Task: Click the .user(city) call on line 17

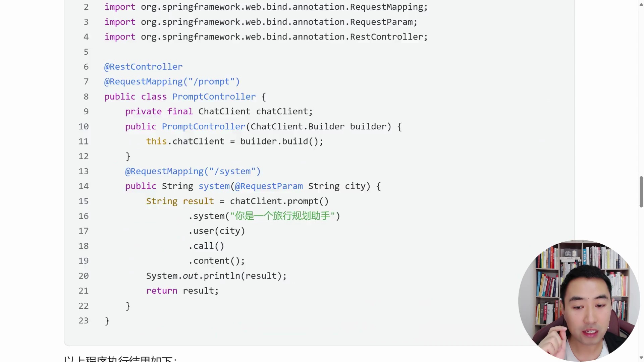Action: (217, 231)
